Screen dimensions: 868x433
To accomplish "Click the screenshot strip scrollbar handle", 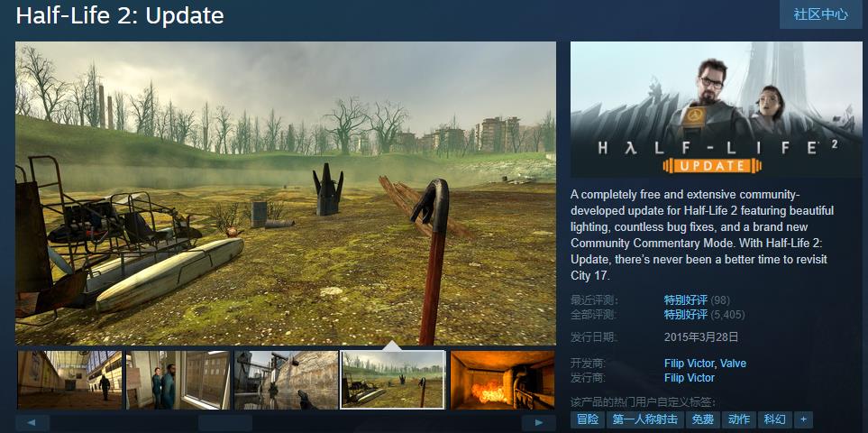I will click(225, 423).
